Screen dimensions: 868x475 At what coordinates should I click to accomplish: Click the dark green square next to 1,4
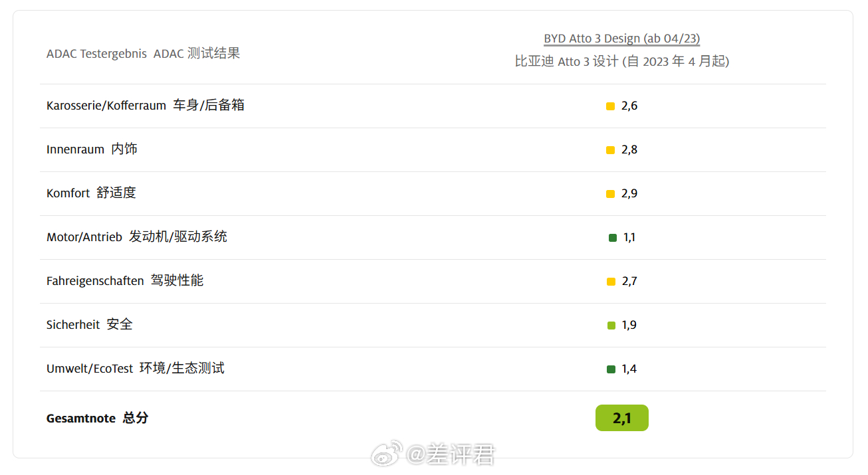tap(611, 369)
